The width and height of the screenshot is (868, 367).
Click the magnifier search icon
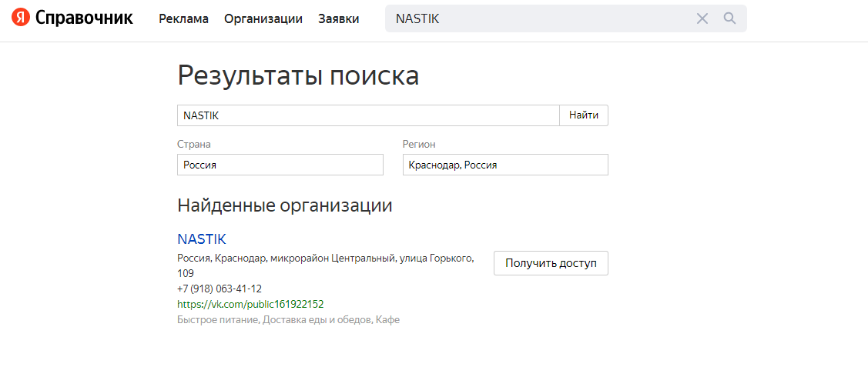729,18
